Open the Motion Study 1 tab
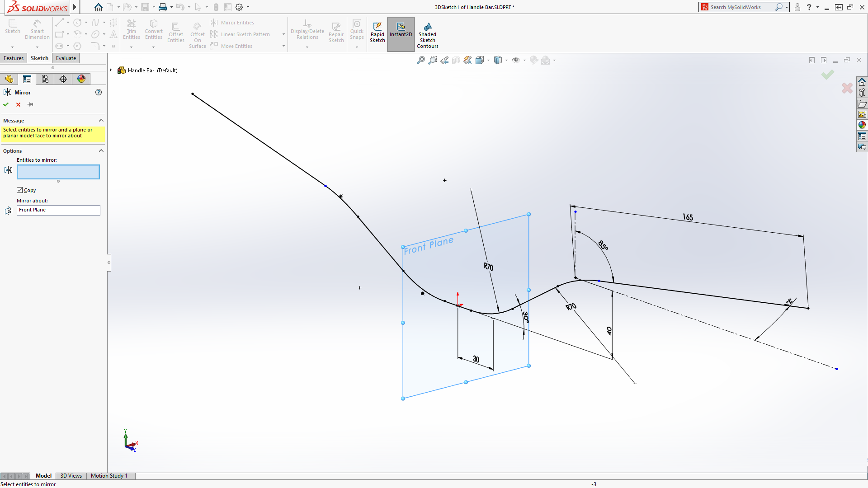The image size is (868, 488). pyautogui.click(x=109, y=476)
